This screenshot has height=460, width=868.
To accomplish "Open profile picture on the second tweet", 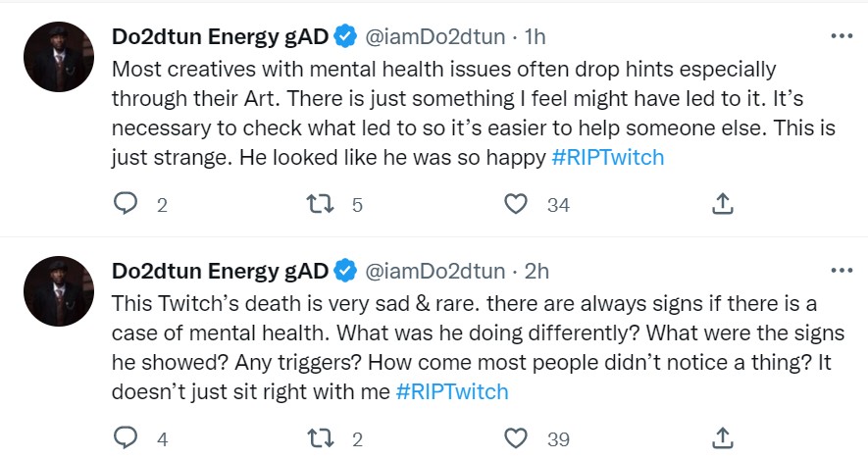I will click(x=58, y=289).
